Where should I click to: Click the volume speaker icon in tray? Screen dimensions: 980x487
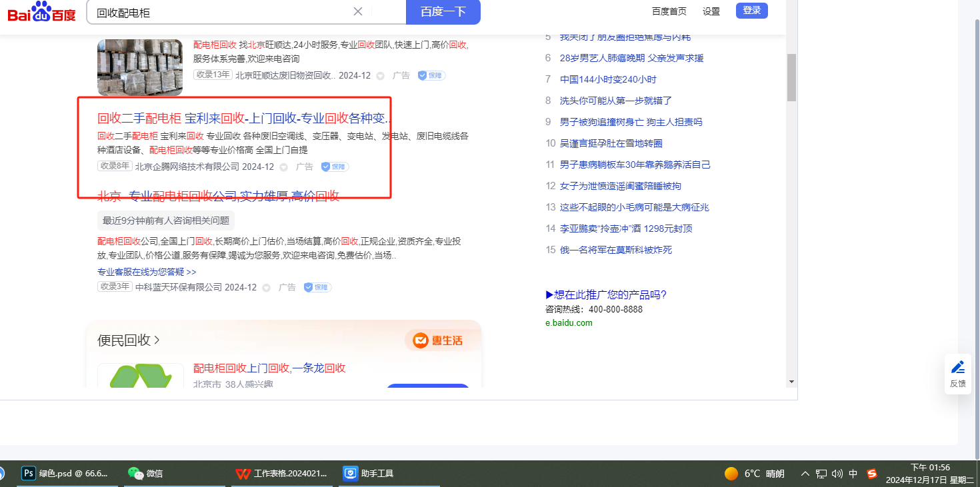837,474
